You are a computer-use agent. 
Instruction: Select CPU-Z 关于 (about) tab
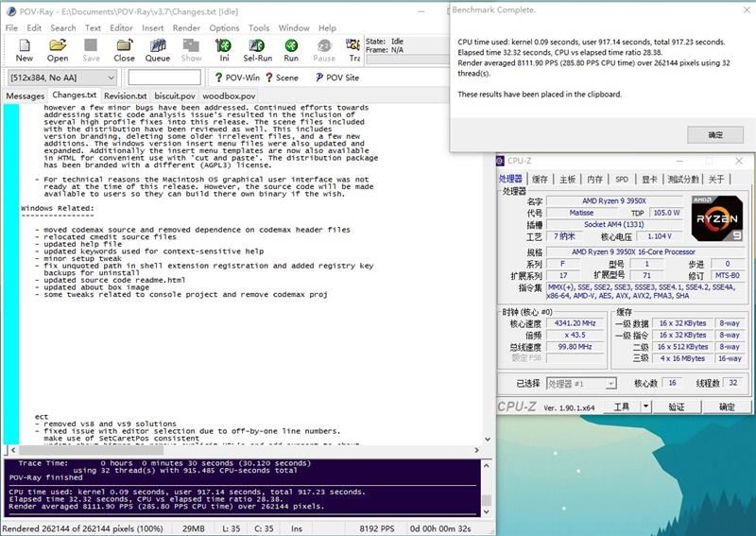click(716, 179)
